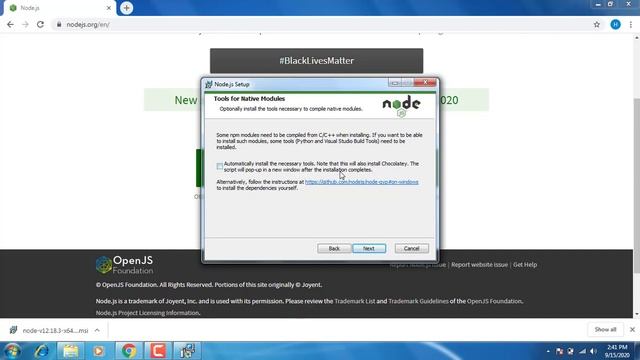Open the media player taskbar icon
This screenshot has width=640, height=360.
click(98, 351)
